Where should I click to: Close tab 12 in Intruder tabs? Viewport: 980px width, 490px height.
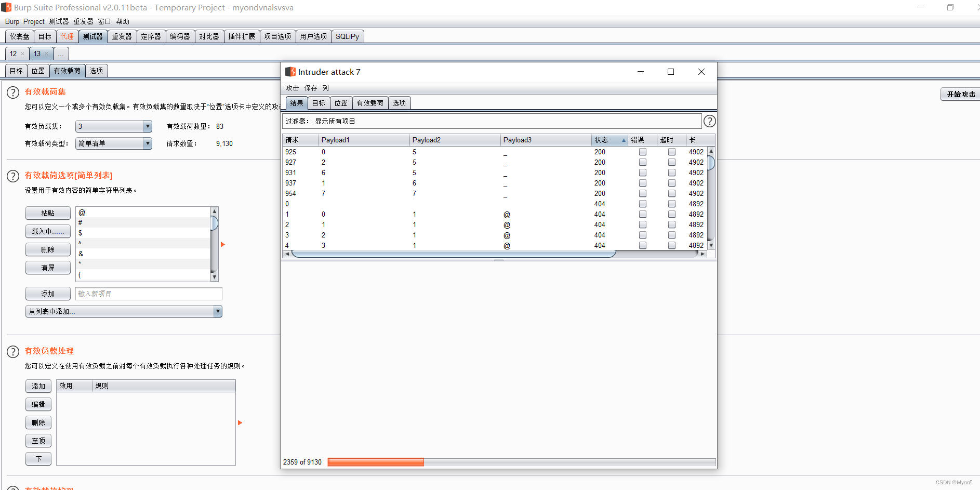[x=22, y=54]
